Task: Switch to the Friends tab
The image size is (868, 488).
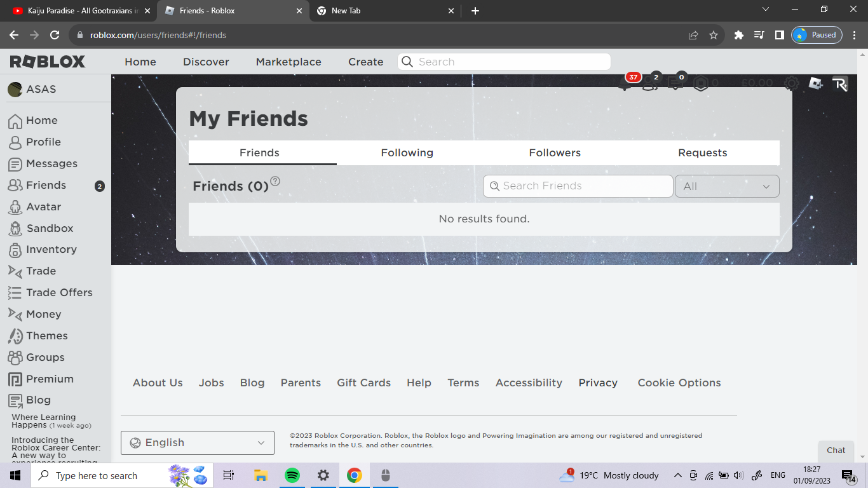Action: (262, 152)
